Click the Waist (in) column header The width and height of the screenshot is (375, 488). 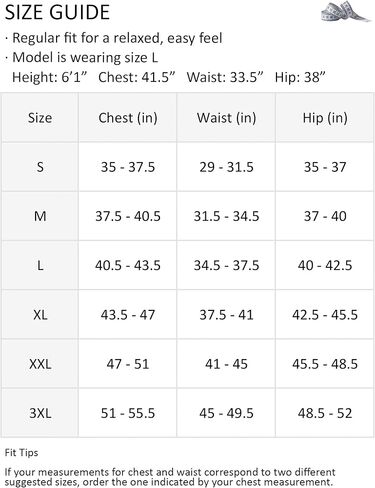[x=226, y=118]
